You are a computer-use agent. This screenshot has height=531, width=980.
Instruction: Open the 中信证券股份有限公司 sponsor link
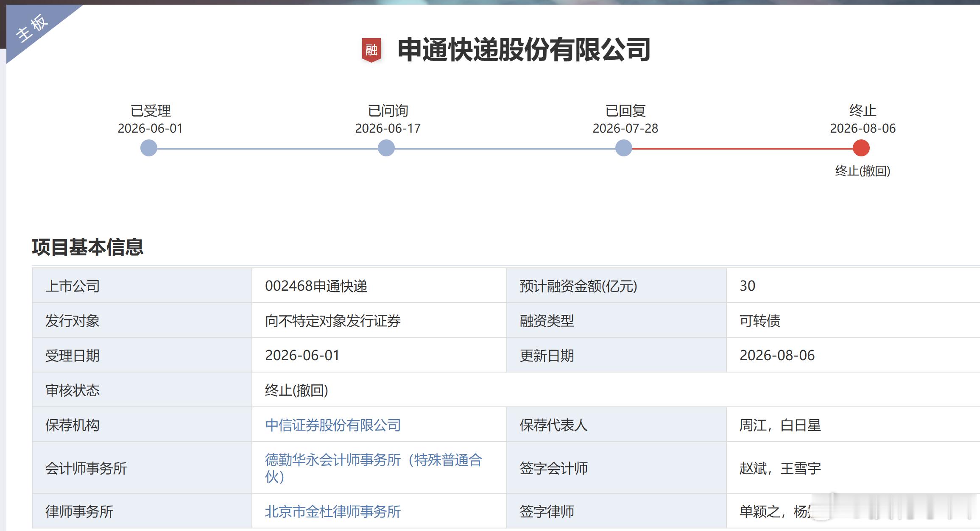tap(333, 425)
